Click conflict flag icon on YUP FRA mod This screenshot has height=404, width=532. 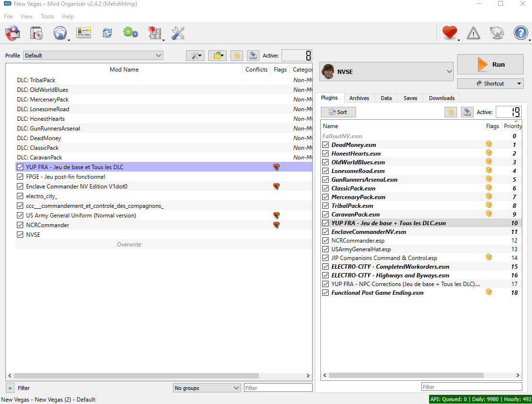pos(276,167)
